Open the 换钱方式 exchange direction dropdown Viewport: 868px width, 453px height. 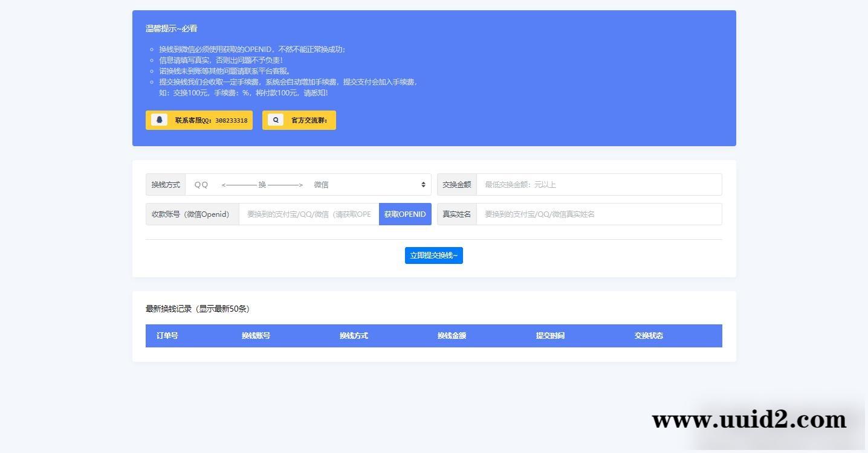(x=308, y=184)
